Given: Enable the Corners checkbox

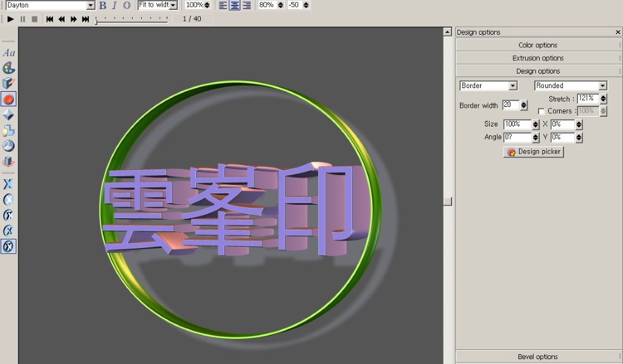Looking at the screenshot, I should tap(541, 112).
